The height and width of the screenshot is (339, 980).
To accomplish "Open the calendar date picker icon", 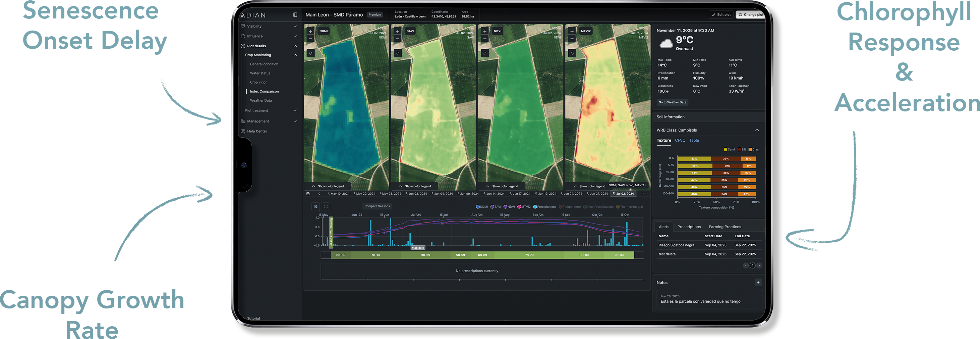I will [308, 194].
